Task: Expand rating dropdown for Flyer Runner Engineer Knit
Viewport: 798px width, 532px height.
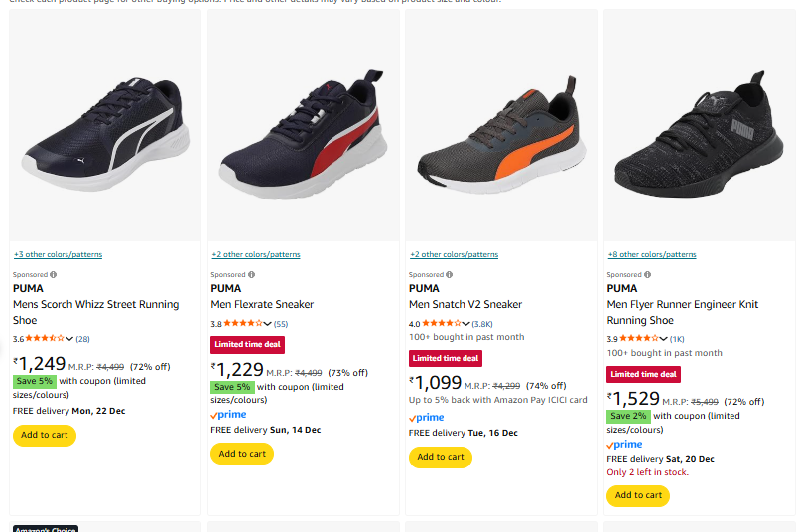Action: [664, 339]
